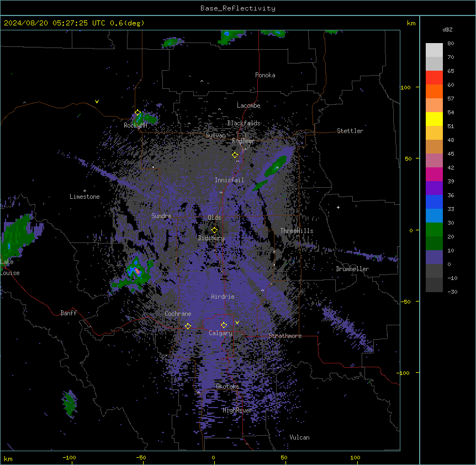
Task: Click the timestamp 2024/08/20 05:27:25 UTC
Action: pos(54,23)
